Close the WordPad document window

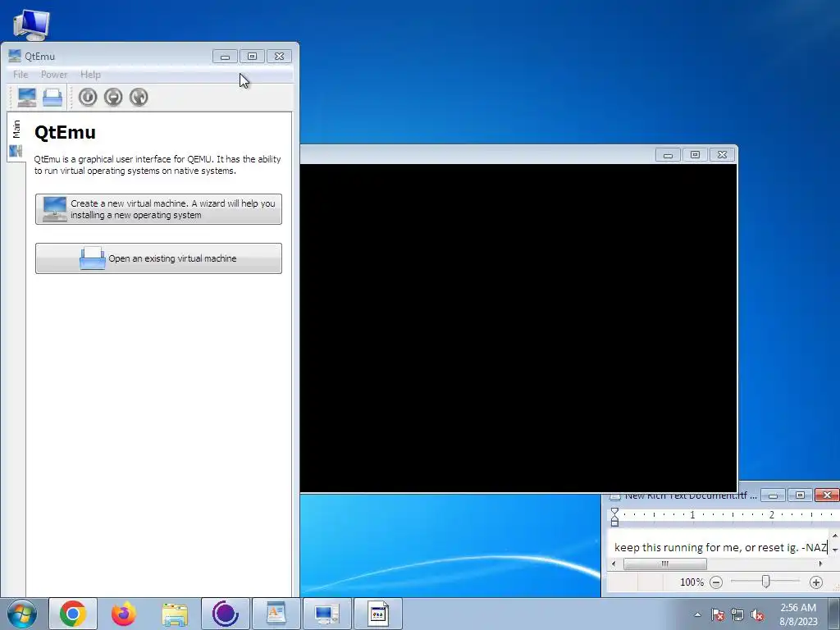(x=827, y=495)
